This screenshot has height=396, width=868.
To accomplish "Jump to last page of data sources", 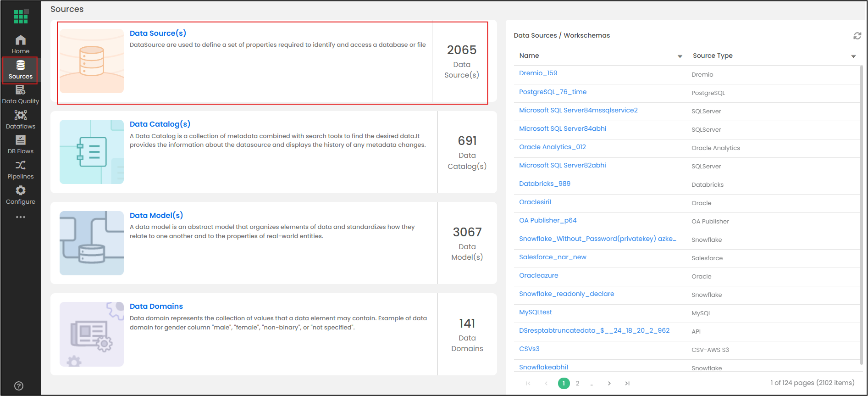I will tap(627, 383).
